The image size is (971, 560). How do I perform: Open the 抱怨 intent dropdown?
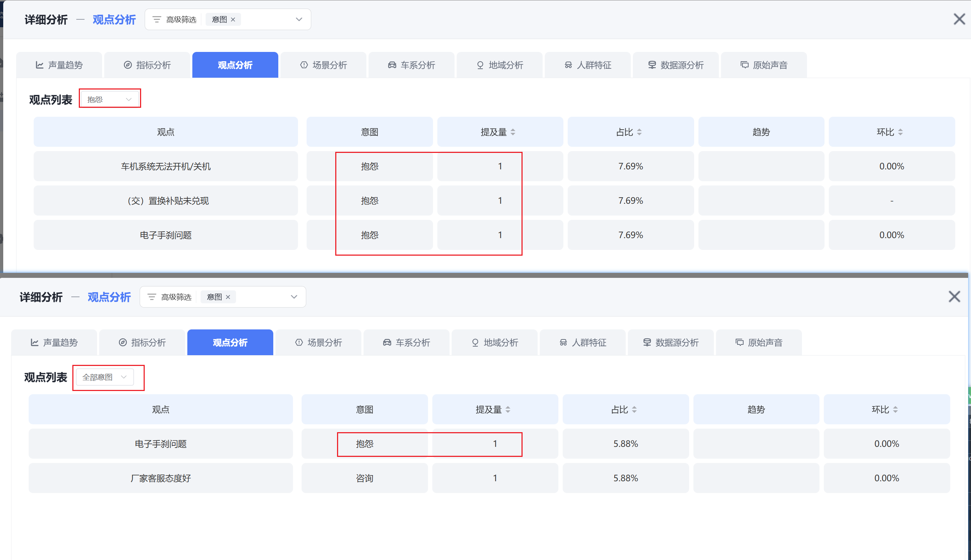click(x=110, y=99)
